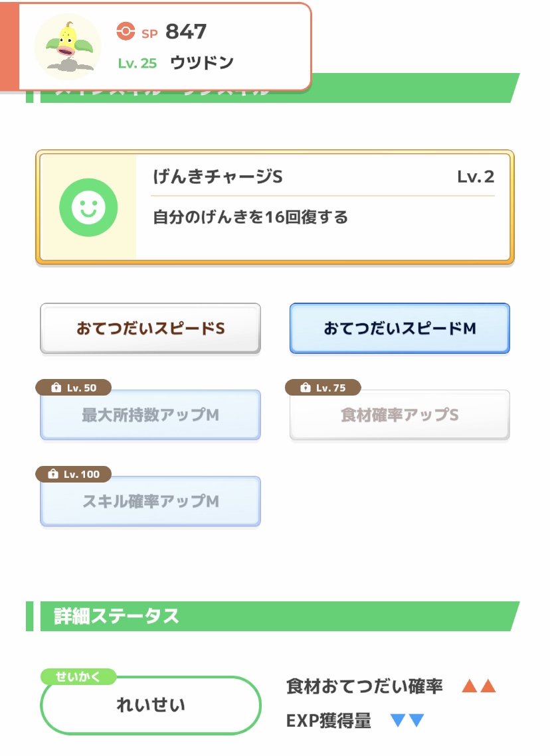Click the Lv.75 lock icon badge
This screenshot has height=756, width=550.
[323, 388]
